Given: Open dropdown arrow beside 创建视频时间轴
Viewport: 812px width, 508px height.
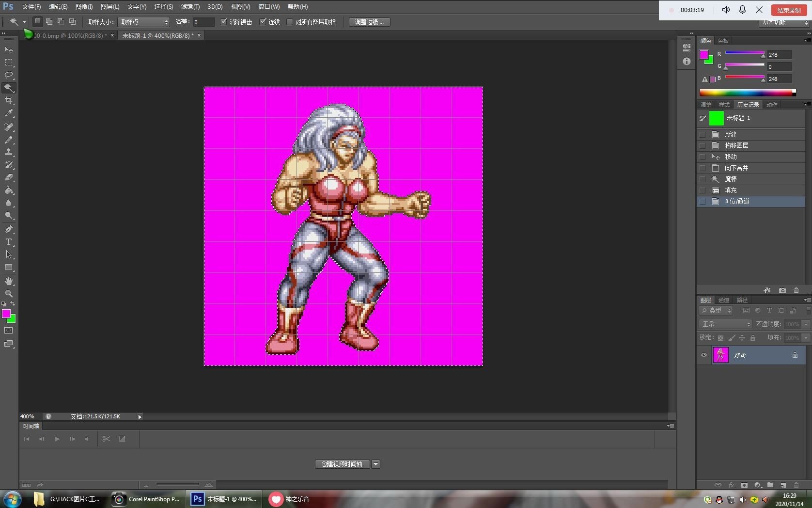Looking at the screenshot, I should (375, 464).
